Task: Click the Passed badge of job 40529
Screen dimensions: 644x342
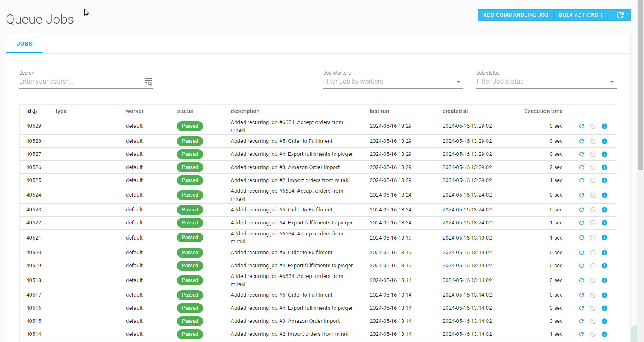Action: 190,126
